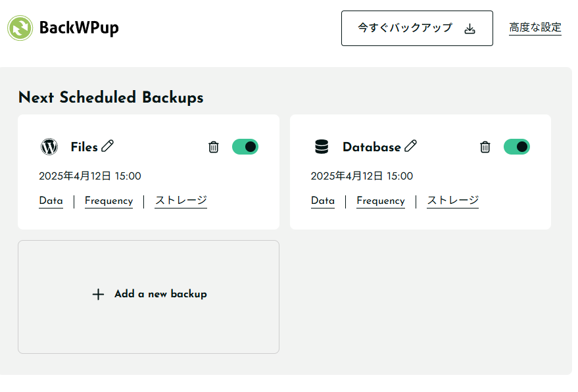
Task: Click the database stack icon
Action: tap(322, 147)
